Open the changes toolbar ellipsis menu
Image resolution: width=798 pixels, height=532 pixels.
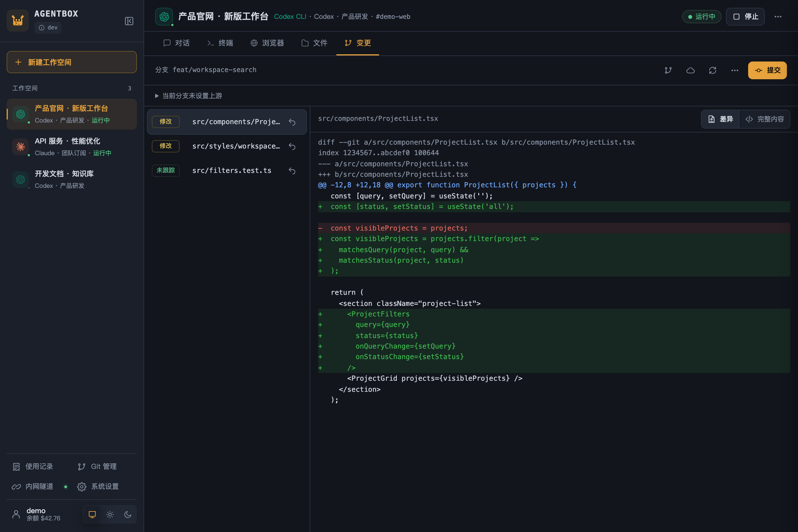pos(735,70)
